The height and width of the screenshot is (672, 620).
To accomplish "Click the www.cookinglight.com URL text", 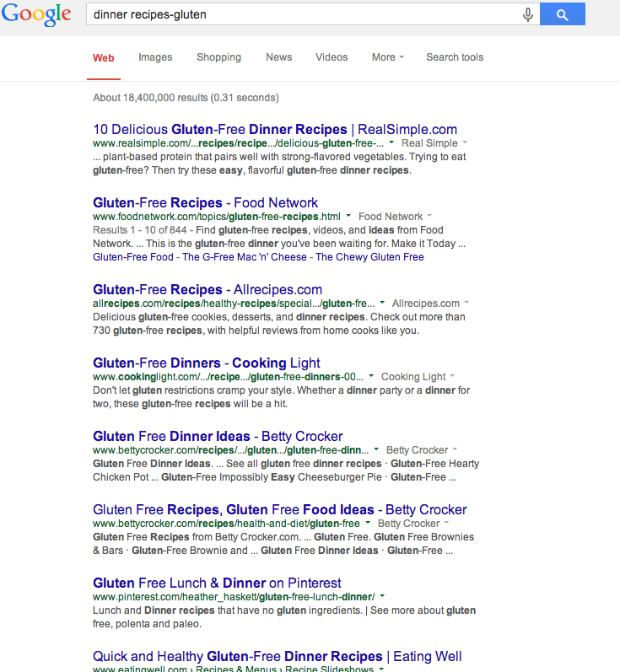I will 228,377.
